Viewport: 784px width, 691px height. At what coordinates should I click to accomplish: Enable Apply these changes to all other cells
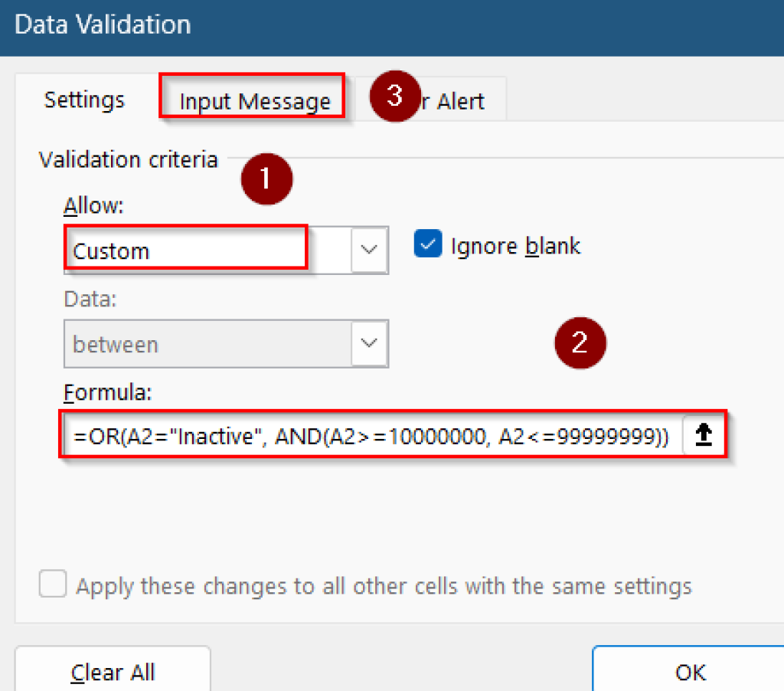[x=52, y=584]
